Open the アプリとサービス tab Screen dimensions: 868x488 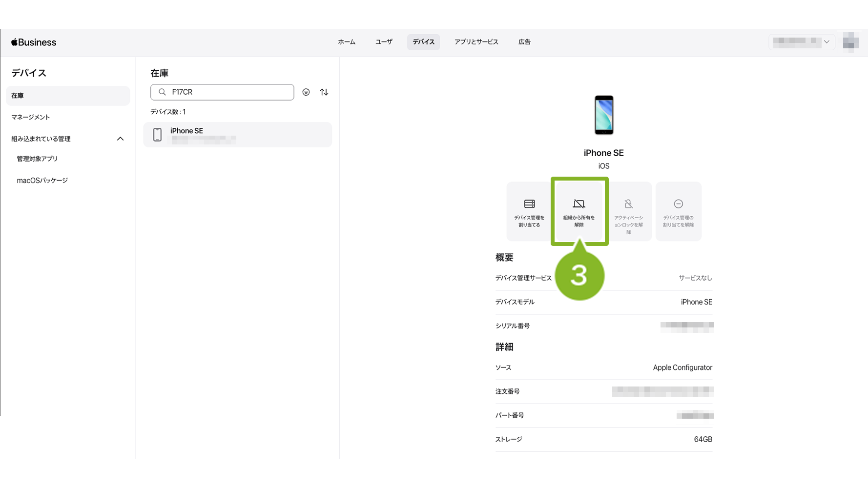476,42
